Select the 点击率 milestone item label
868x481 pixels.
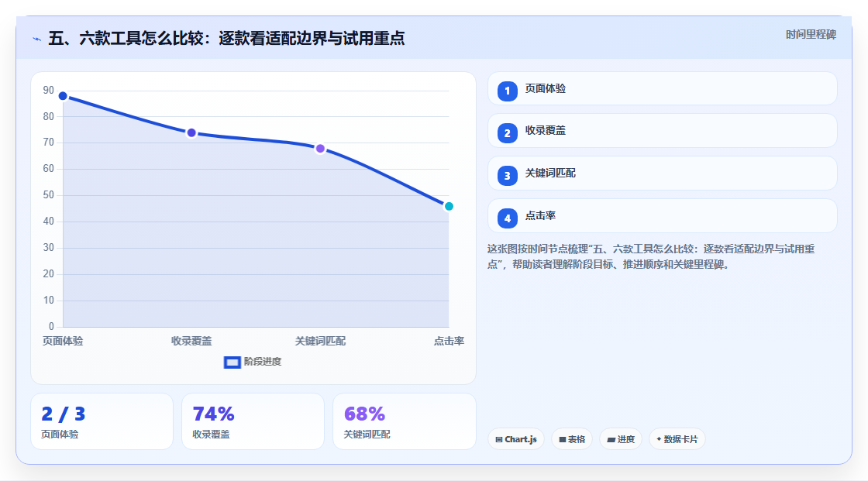click(540, 216)
